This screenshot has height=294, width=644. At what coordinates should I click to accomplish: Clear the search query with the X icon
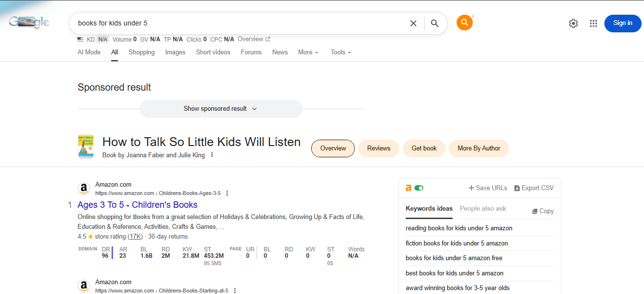point(413,23)
